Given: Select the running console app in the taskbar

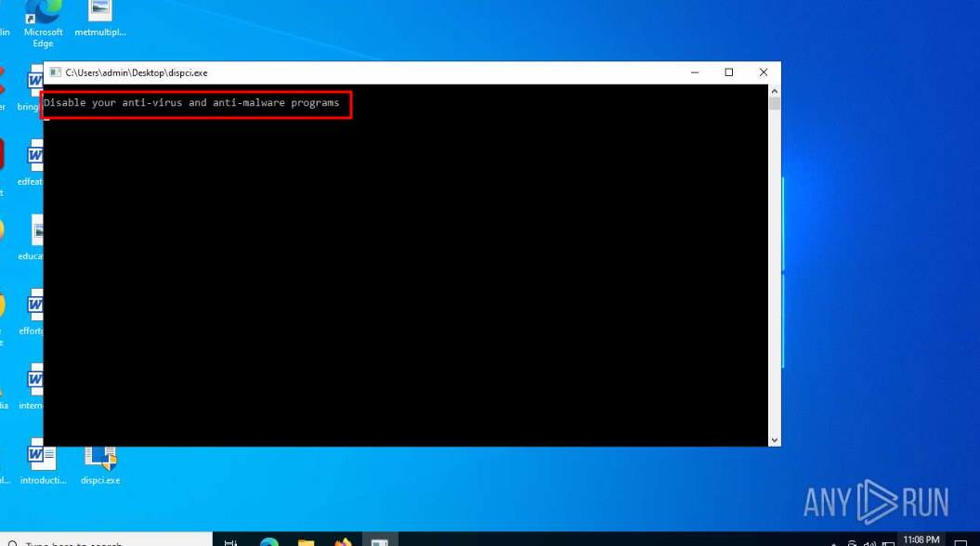Looking at the screenshot, I should click(379, 542).
